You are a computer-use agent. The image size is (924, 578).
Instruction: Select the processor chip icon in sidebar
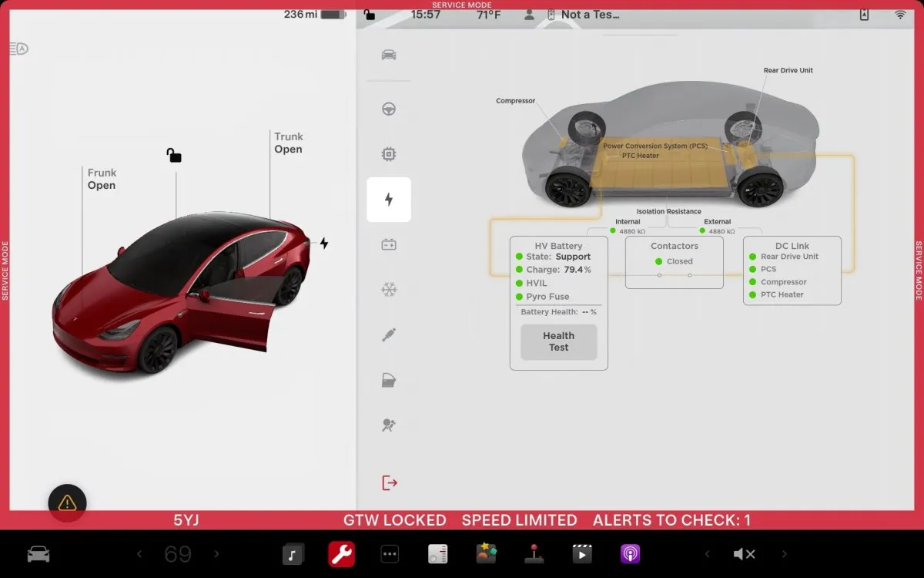389,154
